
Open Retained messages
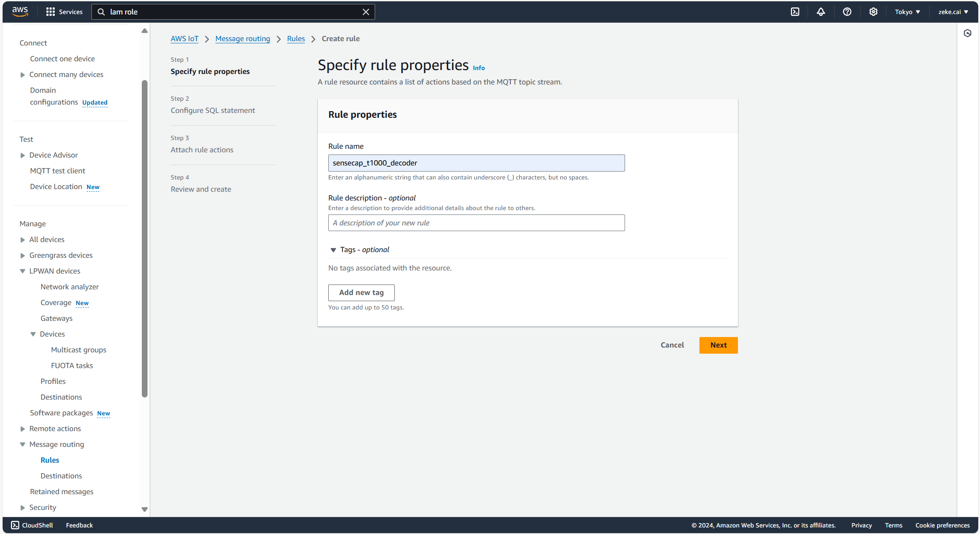[61, 492]
